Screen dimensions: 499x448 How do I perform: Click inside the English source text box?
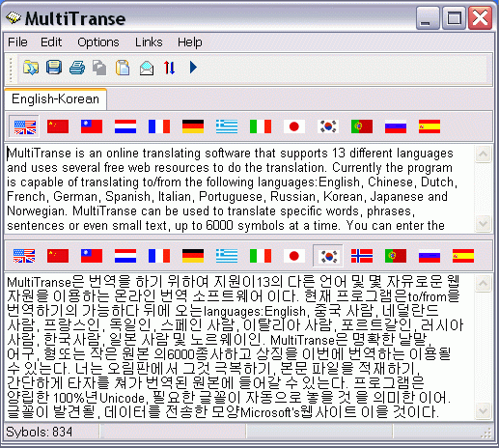tap(239, 188)
